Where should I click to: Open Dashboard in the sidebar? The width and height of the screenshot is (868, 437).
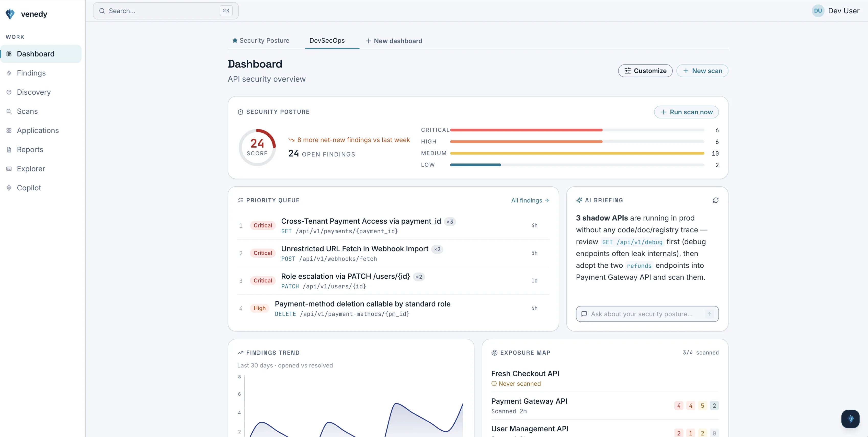click(x=41, y=54)
